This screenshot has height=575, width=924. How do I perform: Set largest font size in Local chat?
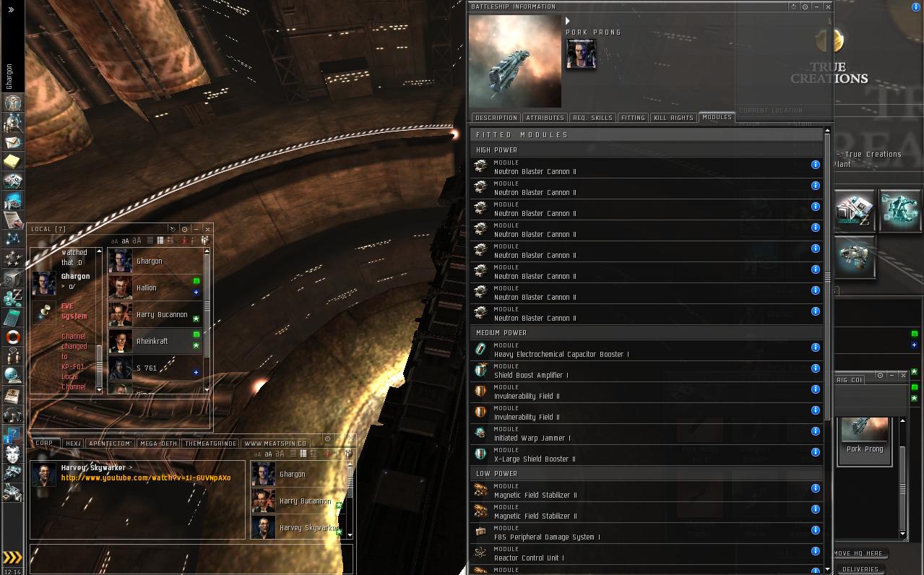tap(137, 241)
